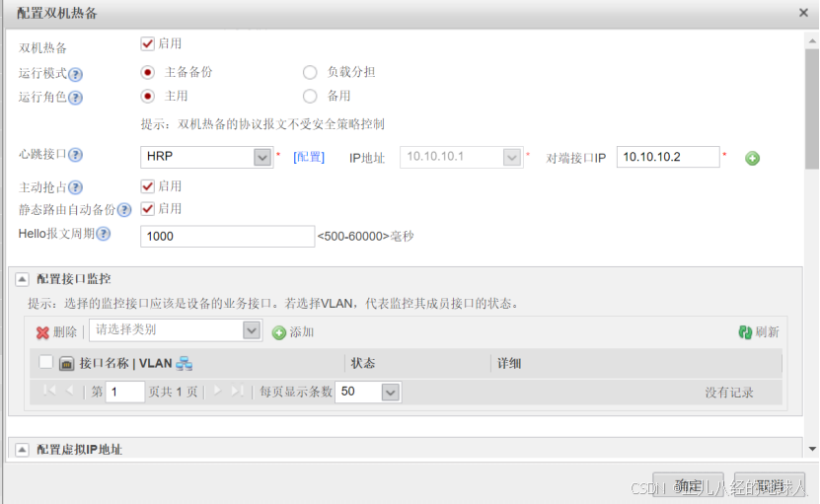This screenshot has width=820, height=504.
Task: Click the 对端接口IP input field
Action: [668, 157]
